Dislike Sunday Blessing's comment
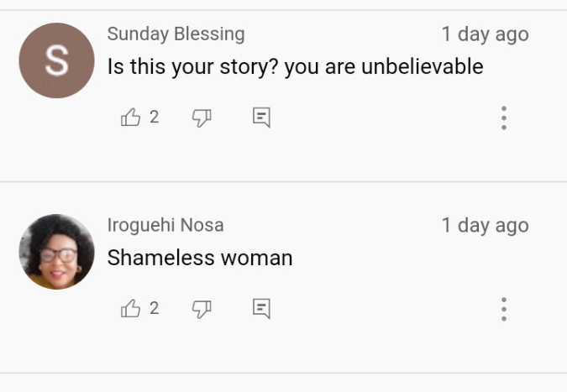The width and height of the screenshot is (567, 392). point(201,118)
